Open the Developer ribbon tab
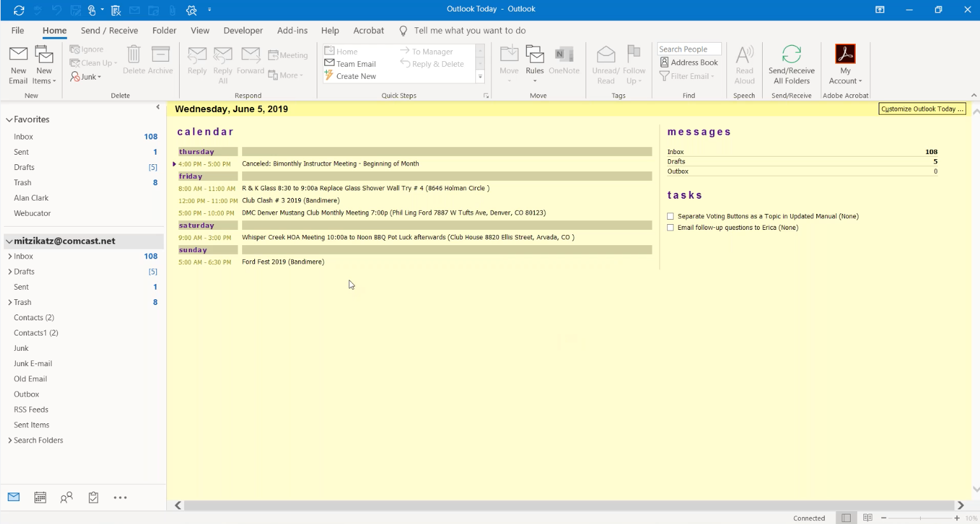The width and height of the screenshot is (980, 524). pyautogui.click(x=243, y=30)
